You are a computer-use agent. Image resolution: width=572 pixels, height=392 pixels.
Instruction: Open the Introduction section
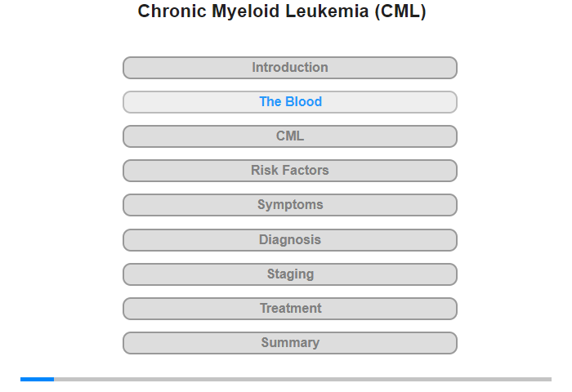point(290,68)
